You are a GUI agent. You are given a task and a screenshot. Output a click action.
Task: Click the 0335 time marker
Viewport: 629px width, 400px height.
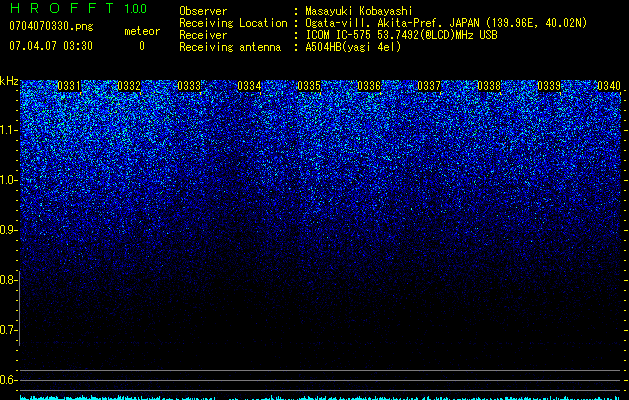coord(309,86)
